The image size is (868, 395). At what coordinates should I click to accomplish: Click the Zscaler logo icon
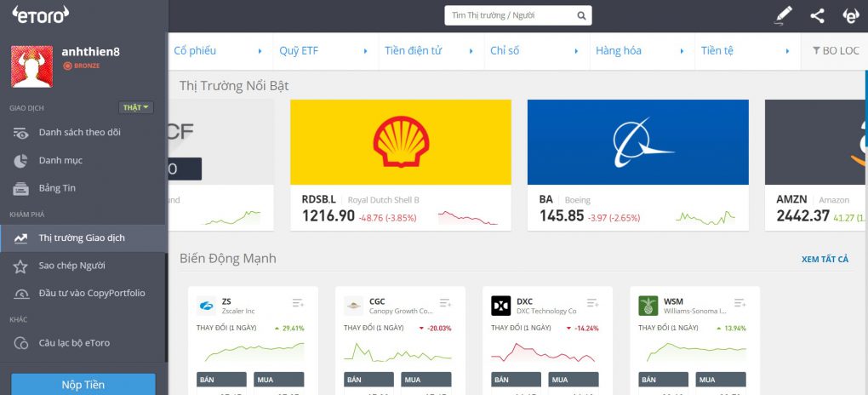point(206,306)
